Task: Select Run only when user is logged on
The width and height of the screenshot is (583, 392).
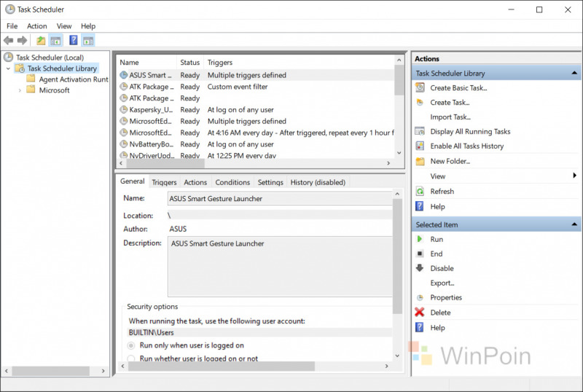Action: pyautogui.click(x=131, y=345)
